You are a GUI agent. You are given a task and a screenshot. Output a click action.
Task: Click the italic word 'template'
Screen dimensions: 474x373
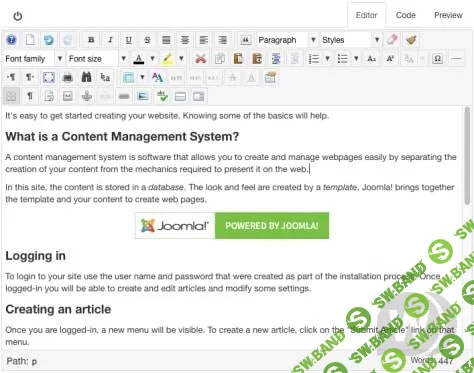point(340,187)
